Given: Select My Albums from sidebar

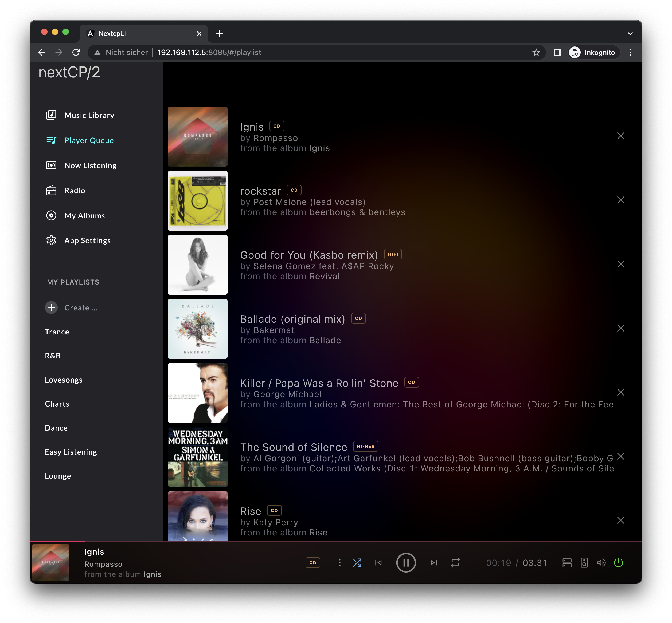Looking at the screenshot, I should (85, 215).
